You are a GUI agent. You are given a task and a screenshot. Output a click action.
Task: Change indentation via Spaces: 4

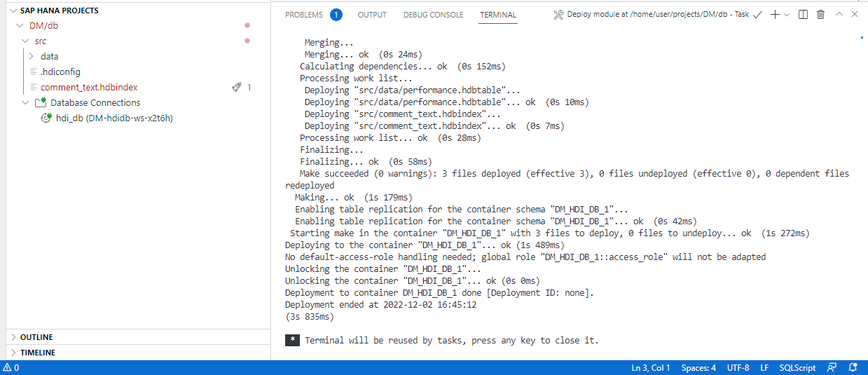[698, 368]
